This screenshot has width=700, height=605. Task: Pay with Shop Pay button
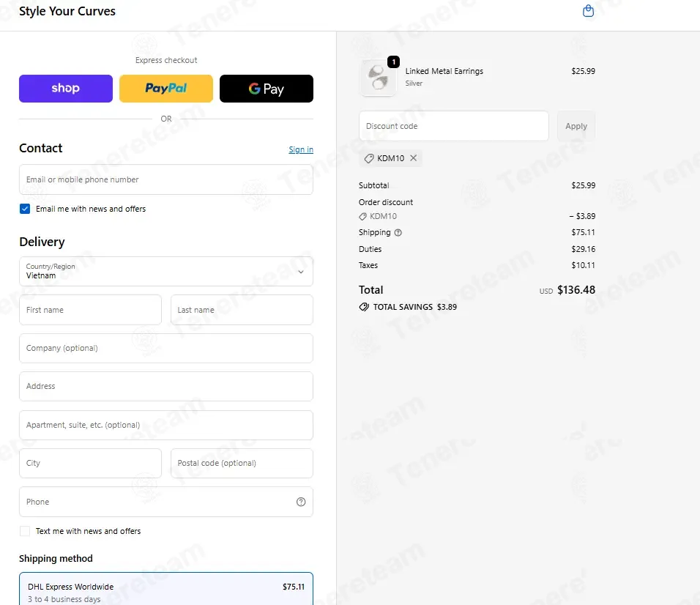pyautogui.click(x=66, y=89)
